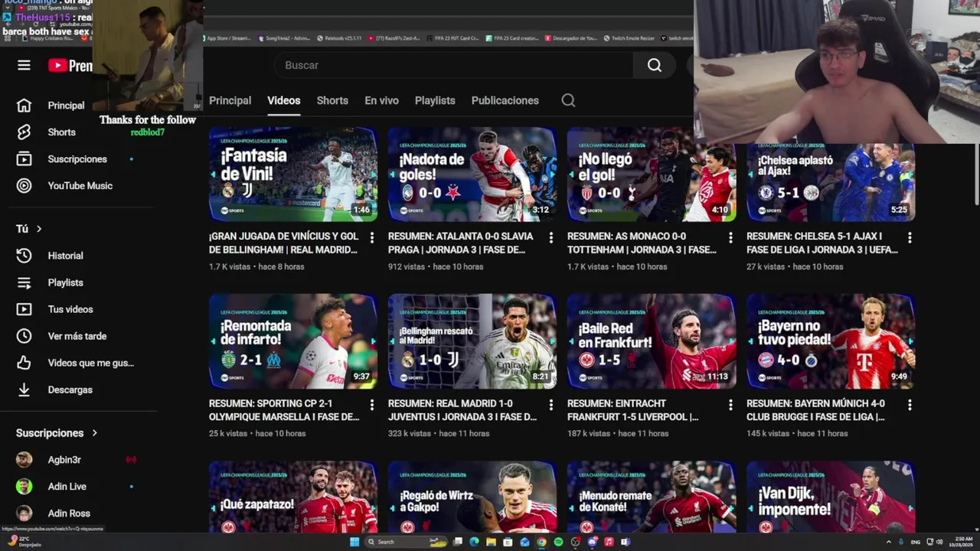The width and height of the screenshot is (980, 551).
Task: Open the ¡Qué zapatazo! video thumbnail
Action: pyautogui.click(x=293, y=497)
